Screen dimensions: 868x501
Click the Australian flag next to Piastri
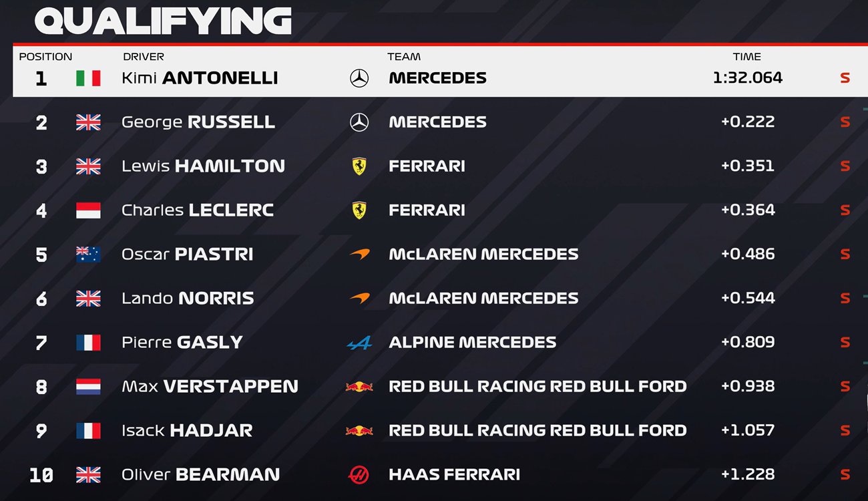click(x=88, y=255)
